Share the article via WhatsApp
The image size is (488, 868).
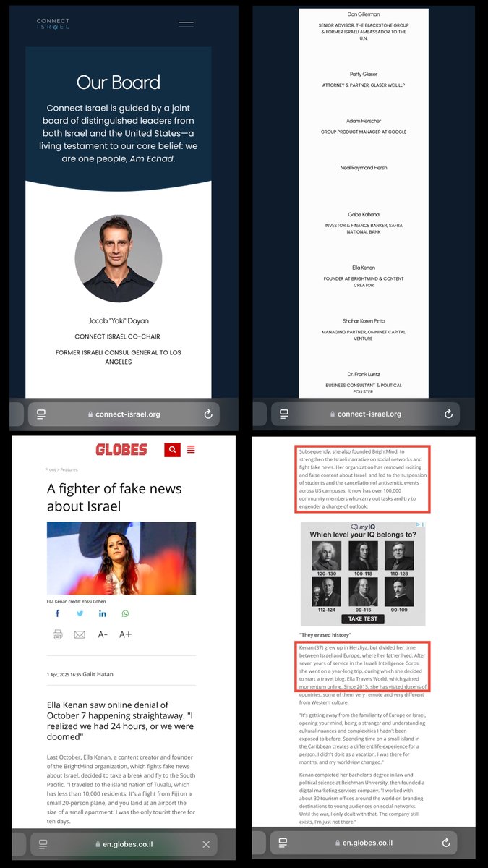coord(125,613)
